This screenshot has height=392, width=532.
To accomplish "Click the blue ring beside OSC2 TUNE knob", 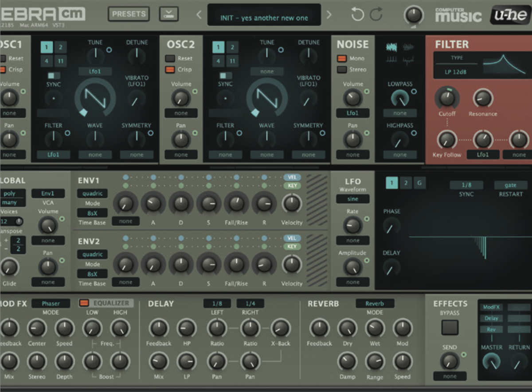I will (x=281, y=50).
